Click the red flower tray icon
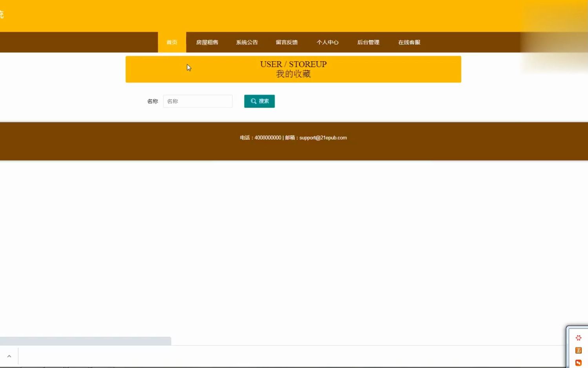The image size is (588, 368). coord(578,338)
